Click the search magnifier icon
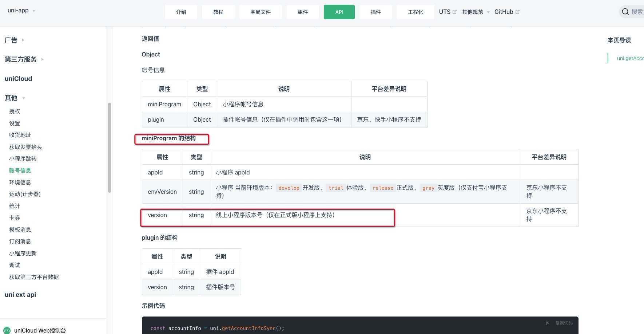 625,12
